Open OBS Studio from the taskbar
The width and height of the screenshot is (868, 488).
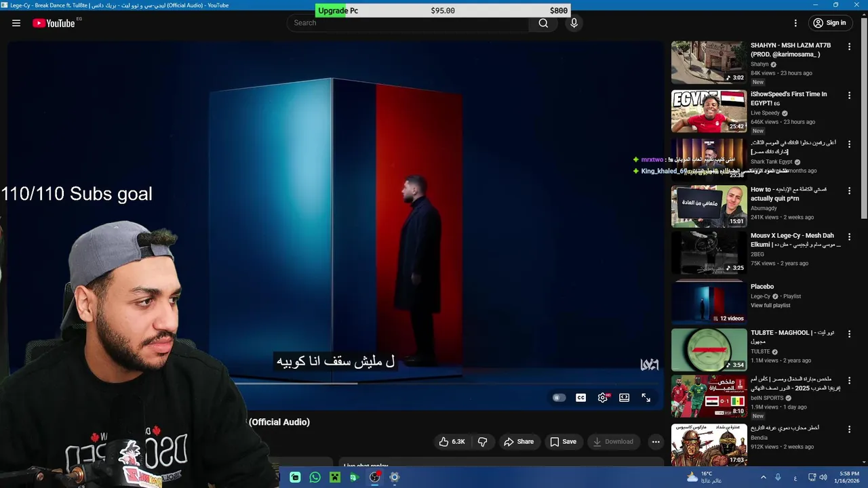click(374, 477)
